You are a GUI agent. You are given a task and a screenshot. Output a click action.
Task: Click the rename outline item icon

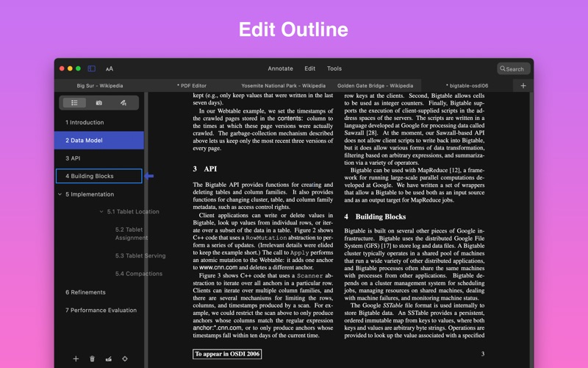[x=109, y=359]
